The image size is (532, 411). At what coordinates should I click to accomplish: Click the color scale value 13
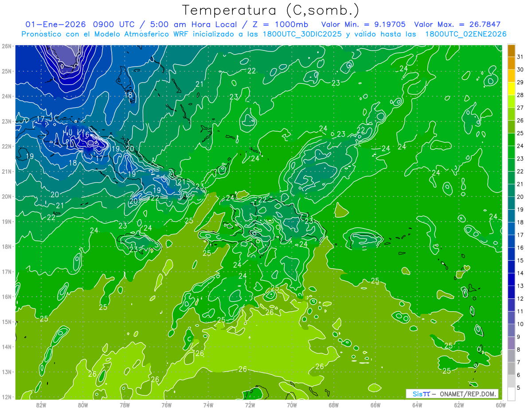click(x=520, y=286)
